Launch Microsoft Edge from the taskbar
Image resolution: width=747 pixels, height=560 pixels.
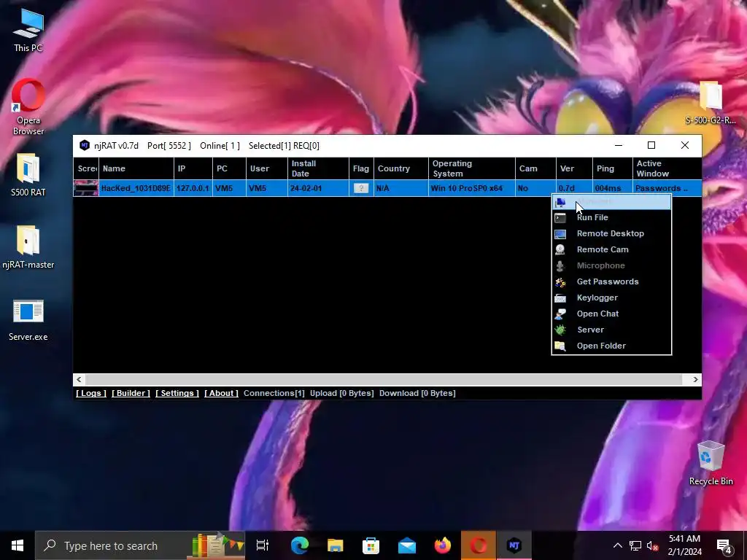pyautogui.click(x=300, y=545)
